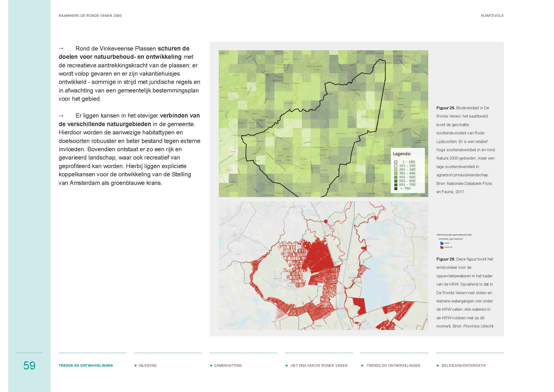
Task: Select the SAMENVATTING footer tab
Action: [x=228, y=365]
